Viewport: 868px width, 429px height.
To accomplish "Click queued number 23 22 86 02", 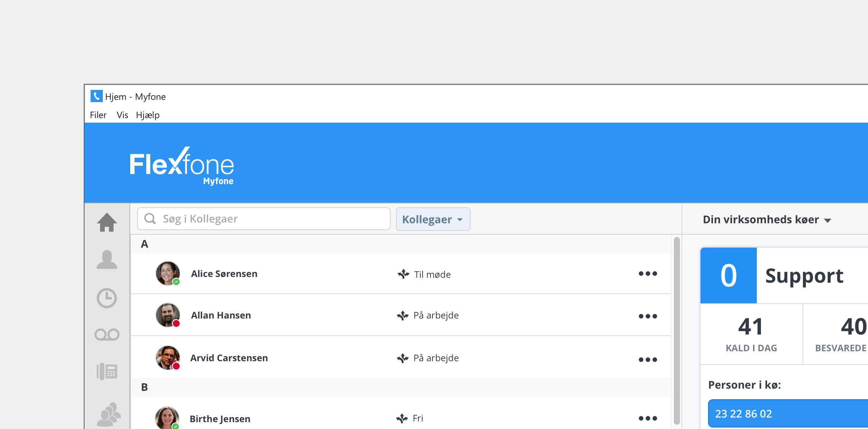I will pyautogui.click(x=744, y=414).
